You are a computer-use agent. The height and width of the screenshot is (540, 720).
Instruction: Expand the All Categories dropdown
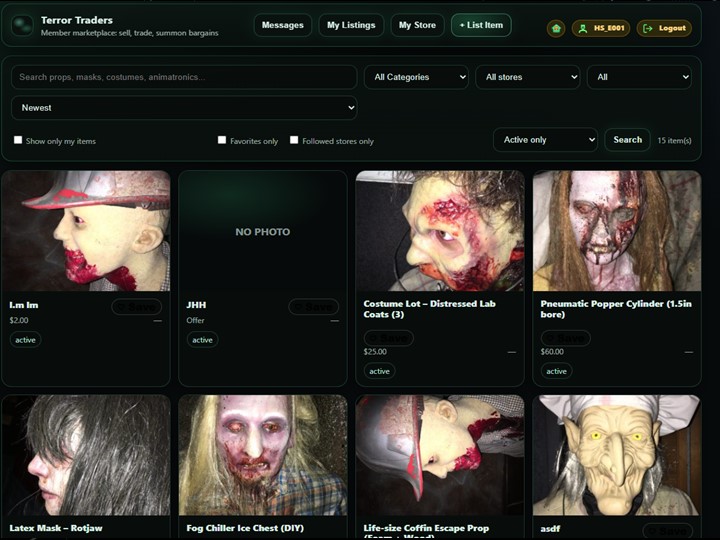pos(416,77)
